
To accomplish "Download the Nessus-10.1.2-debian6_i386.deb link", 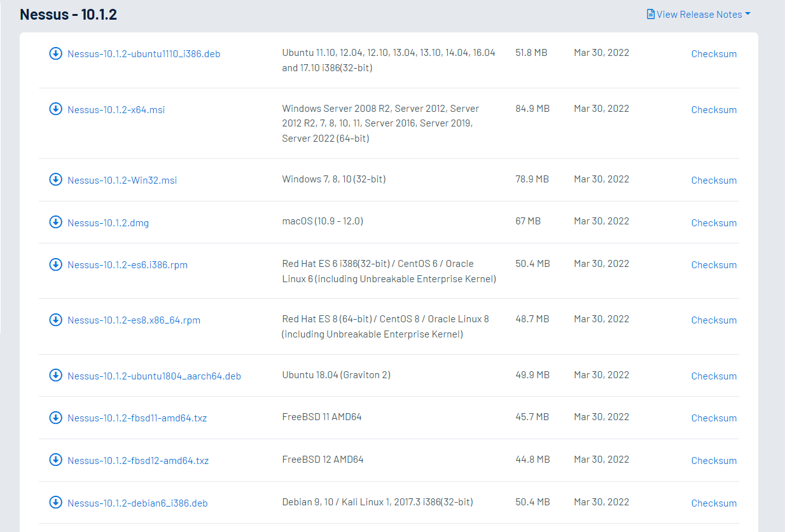I will pos(137,503).
